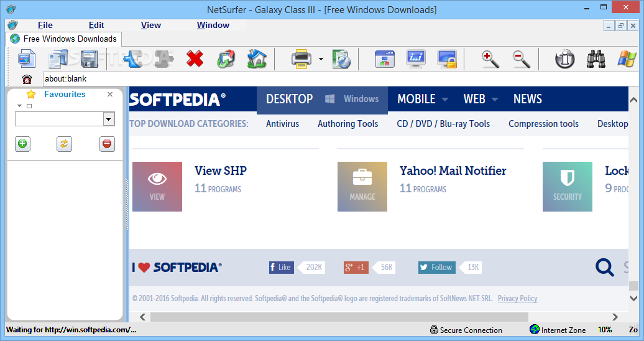
Task: Click the monitor info display icon
Action: 416,59
